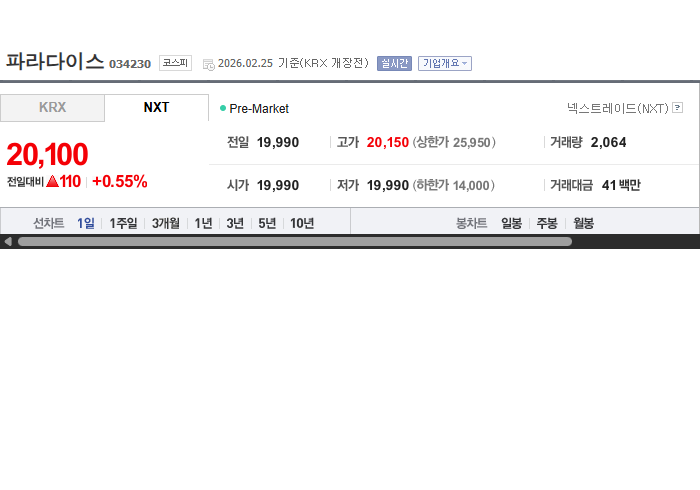Click the stock name 파라다이스
Image resolution: width=700 pixels, height=490 pixels.
pos(54,62)
